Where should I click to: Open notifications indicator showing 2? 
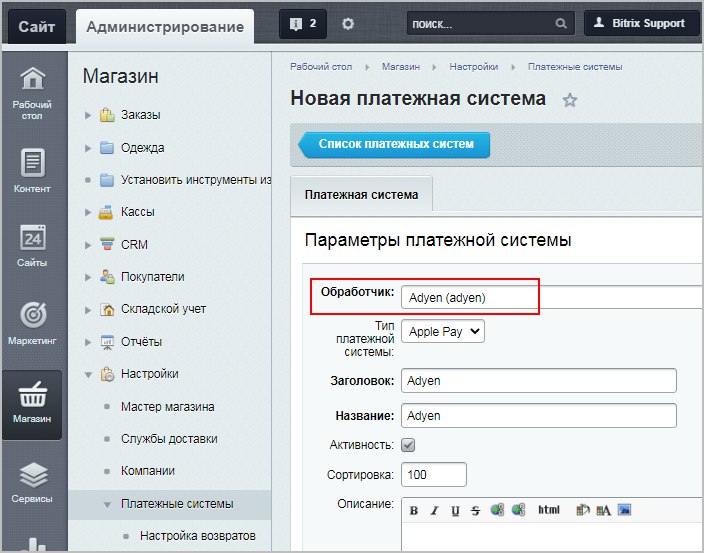click(303, 24)
